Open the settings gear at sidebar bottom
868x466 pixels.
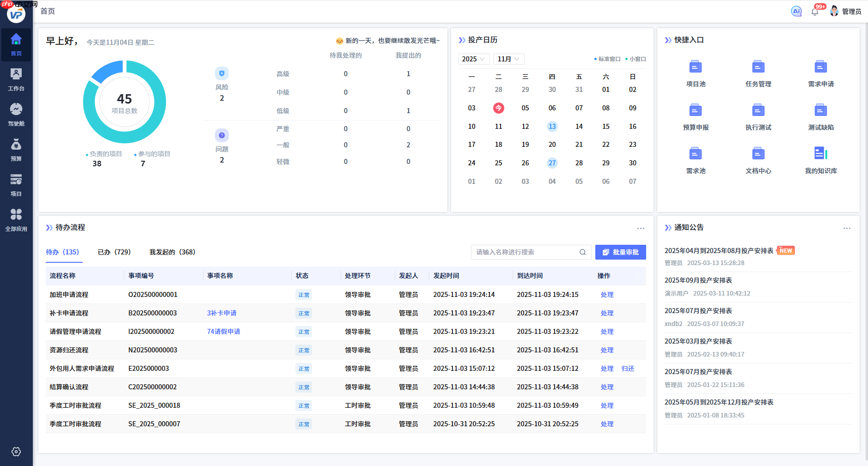tap(16, 452)
